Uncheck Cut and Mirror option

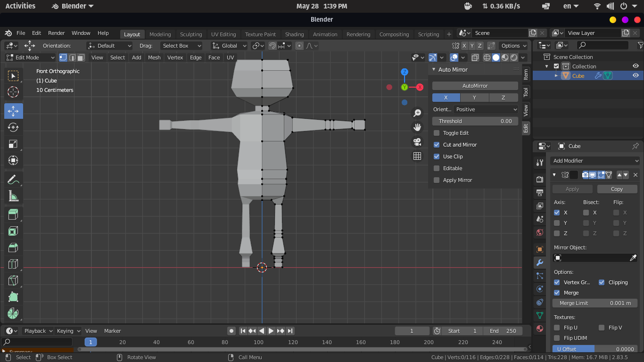coord(437,145)
